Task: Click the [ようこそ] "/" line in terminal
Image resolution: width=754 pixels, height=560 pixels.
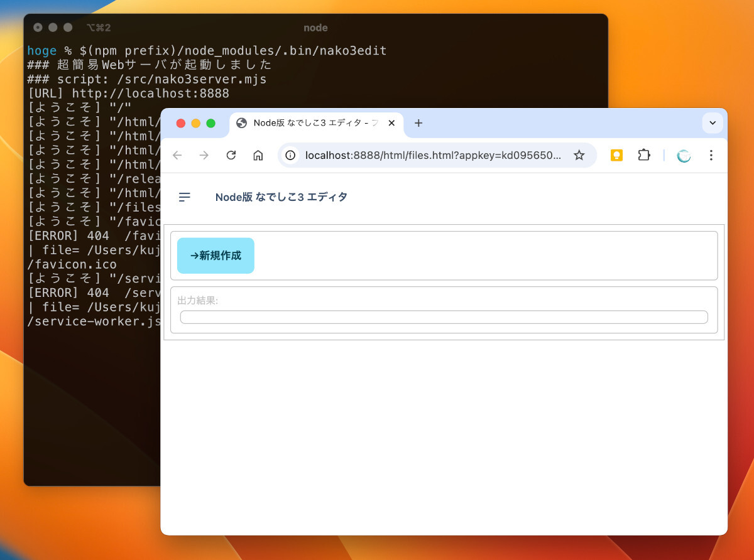Action: point(79,109)
